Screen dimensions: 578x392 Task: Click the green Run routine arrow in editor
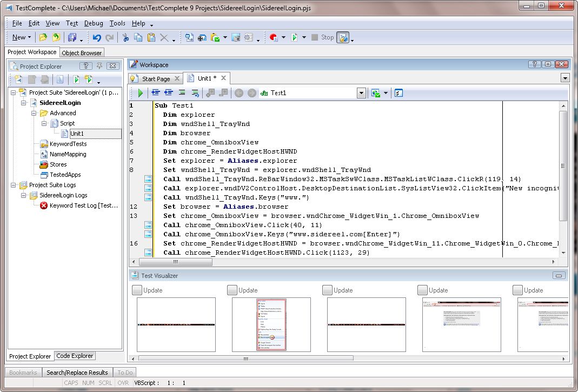coord(140,93)
